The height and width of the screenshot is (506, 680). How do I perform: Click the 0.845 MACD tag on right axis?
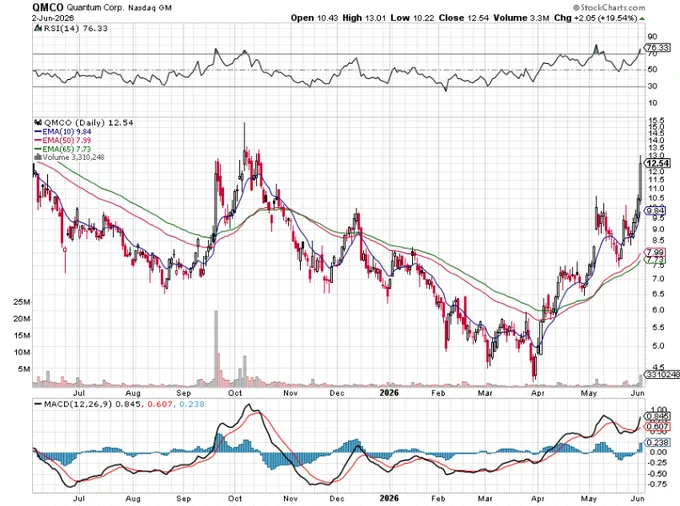(658, 416)
